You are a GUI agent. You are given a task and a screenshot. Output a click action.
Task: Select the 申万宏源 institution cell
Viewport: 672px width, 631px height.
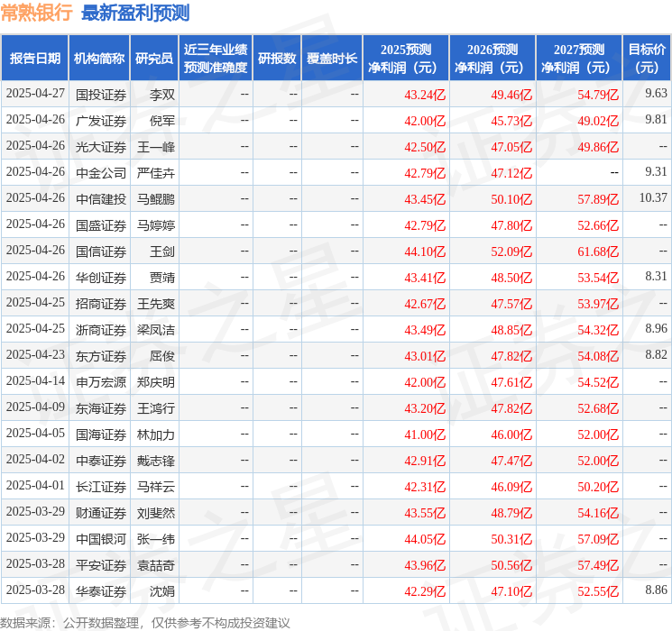[101, 382]
